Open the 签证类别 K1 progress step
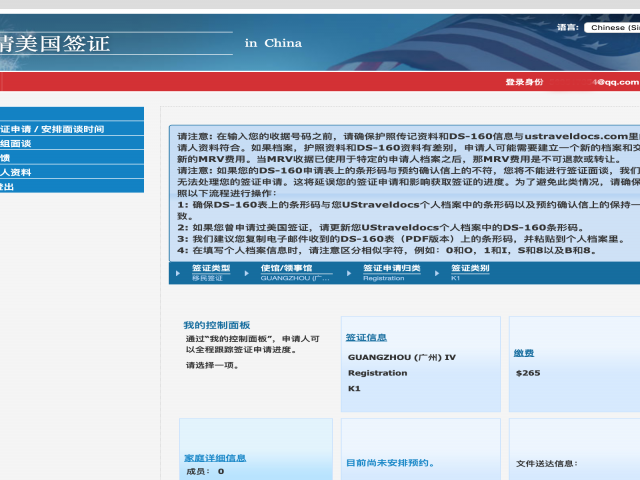 coord(470,269)
